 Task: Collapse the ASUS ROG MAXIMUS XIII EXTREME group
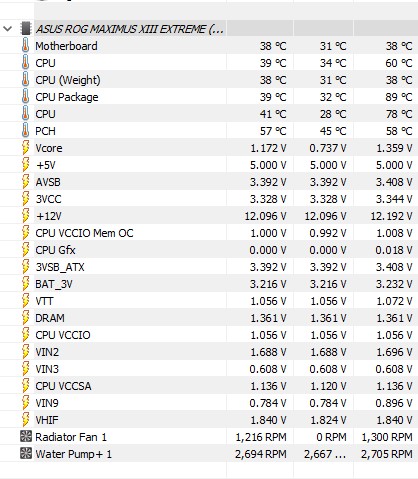pos(7,29)
